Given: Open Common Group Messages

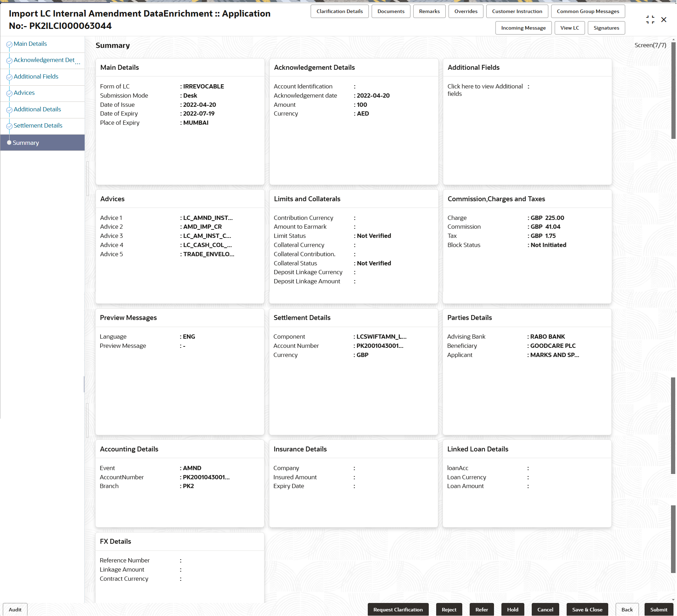Looking at the screenshot, I should (588, 11).
